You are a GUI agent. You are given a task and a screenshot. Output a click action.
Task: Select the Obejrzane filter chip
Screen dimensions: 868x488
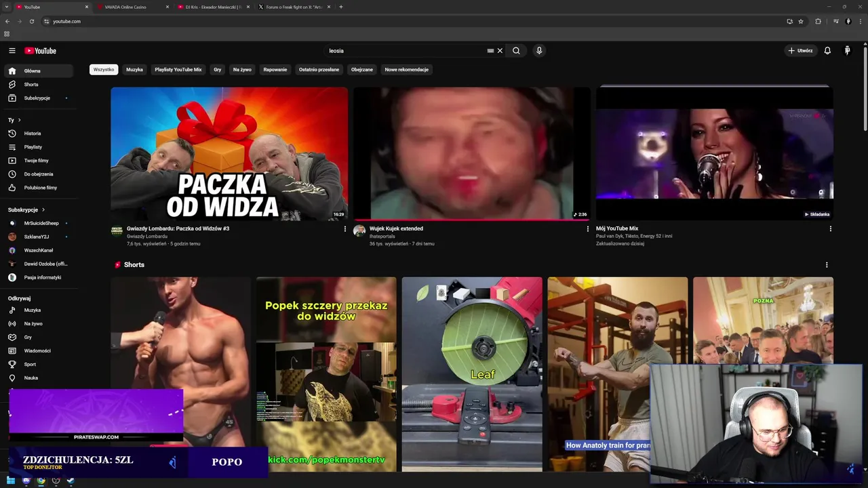pos(362,70)
